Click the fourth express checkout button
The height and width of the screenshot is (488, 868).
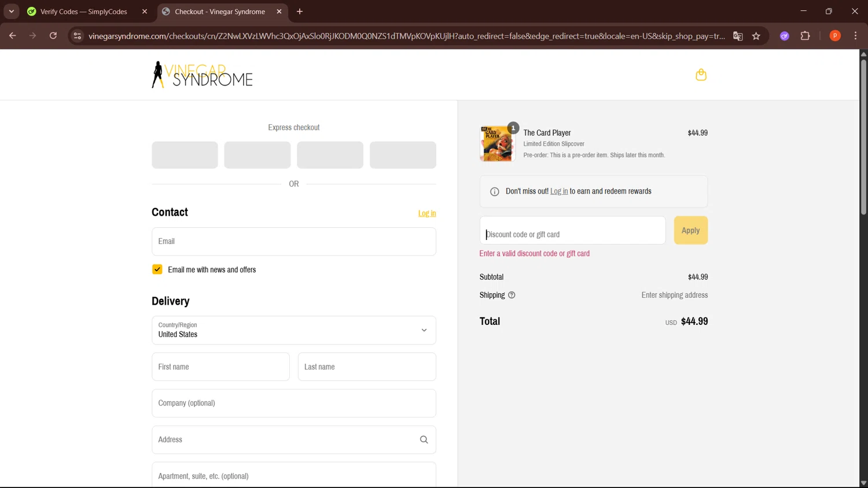click(x=403, y=155)
